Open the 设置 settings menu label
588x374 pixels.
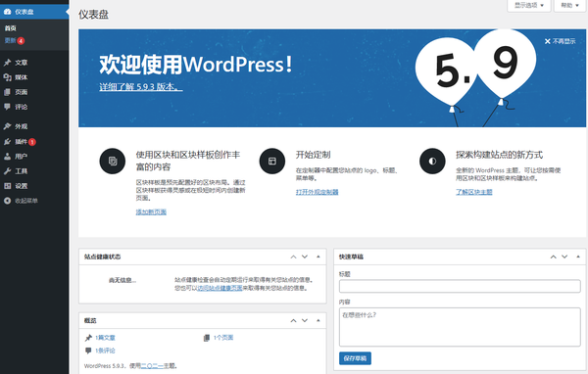tap(21, 186)
